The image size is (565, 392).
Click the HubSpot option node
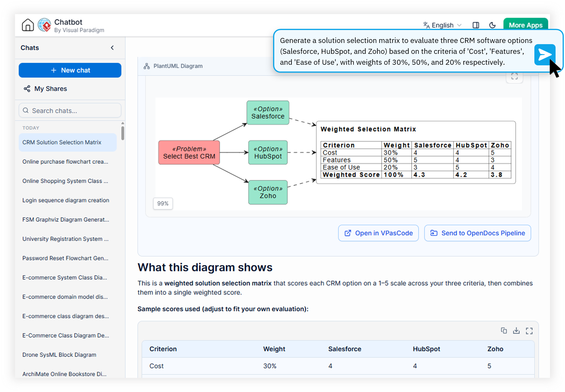click(268, 152)
